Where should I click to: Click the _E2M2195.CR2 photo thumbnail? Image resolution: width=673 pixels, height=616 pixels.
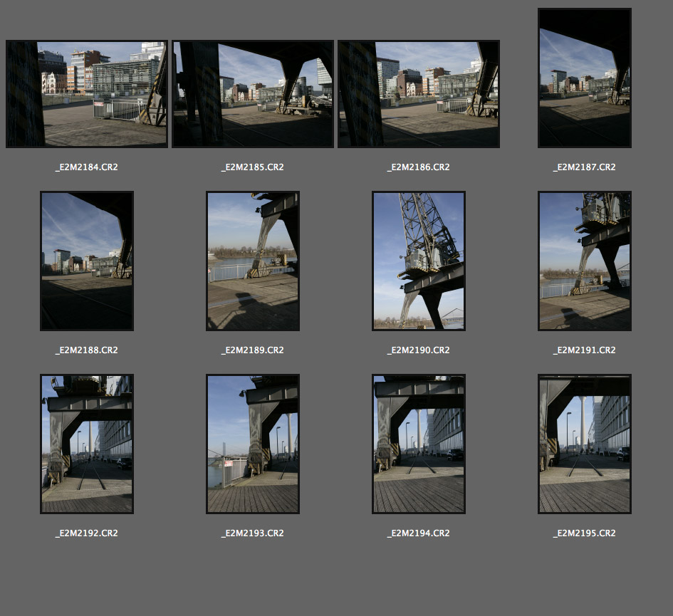[585, 444]
